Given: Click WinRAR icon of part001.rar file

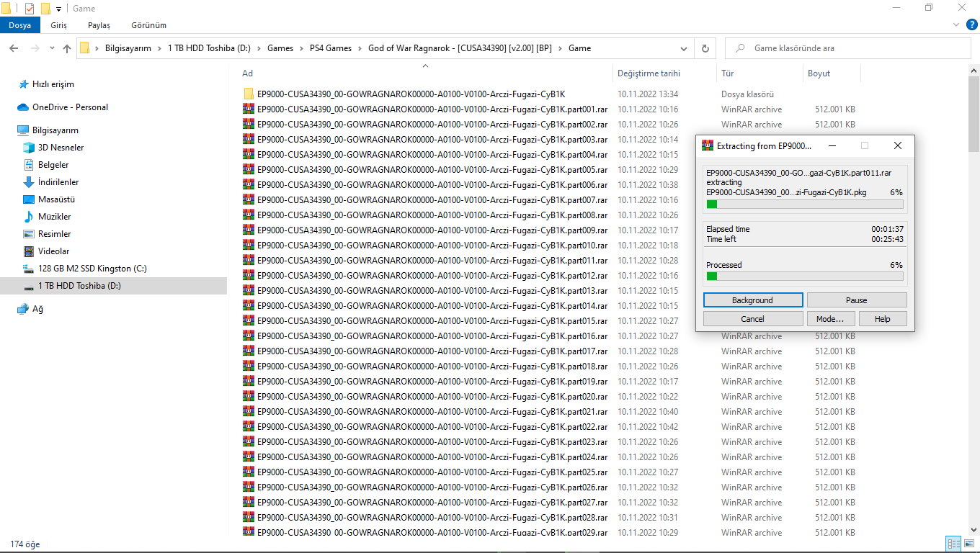Looking at the screenshot, I should click(x=249, y=109).
